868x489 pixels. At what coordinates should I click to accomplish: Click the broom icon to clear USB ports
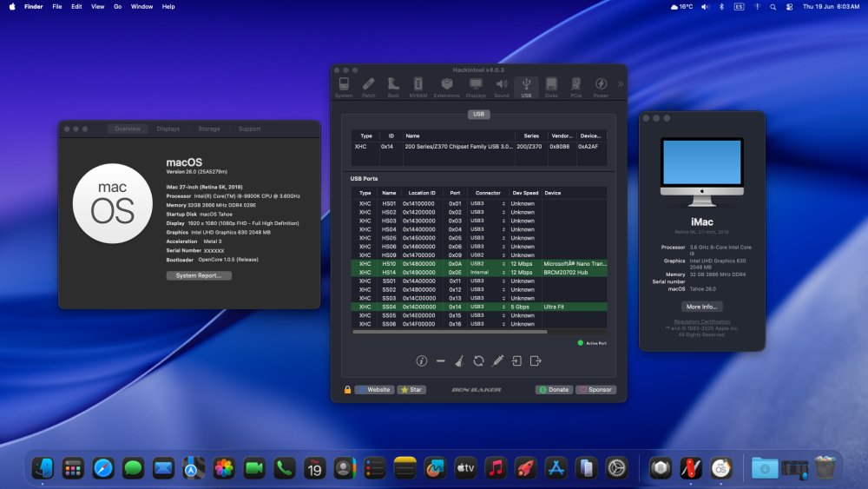click(x=459, y=361)
